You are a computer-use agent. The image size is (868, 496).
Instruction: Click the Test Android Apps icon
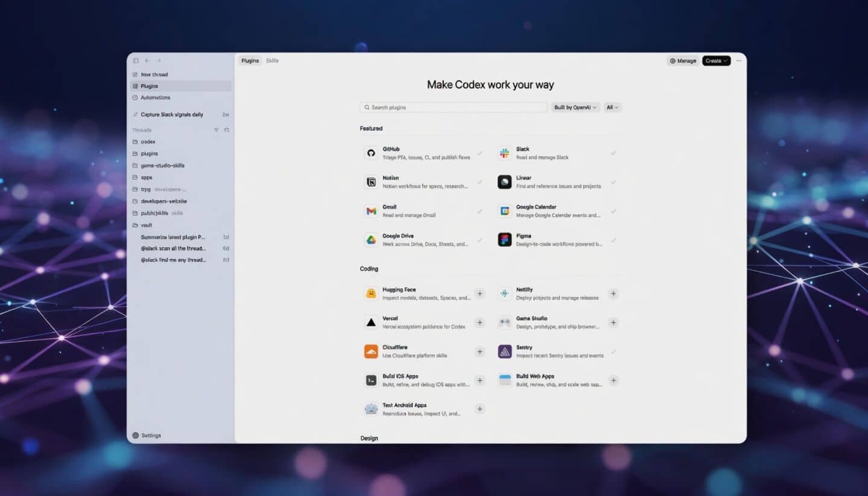pos(371,409)
